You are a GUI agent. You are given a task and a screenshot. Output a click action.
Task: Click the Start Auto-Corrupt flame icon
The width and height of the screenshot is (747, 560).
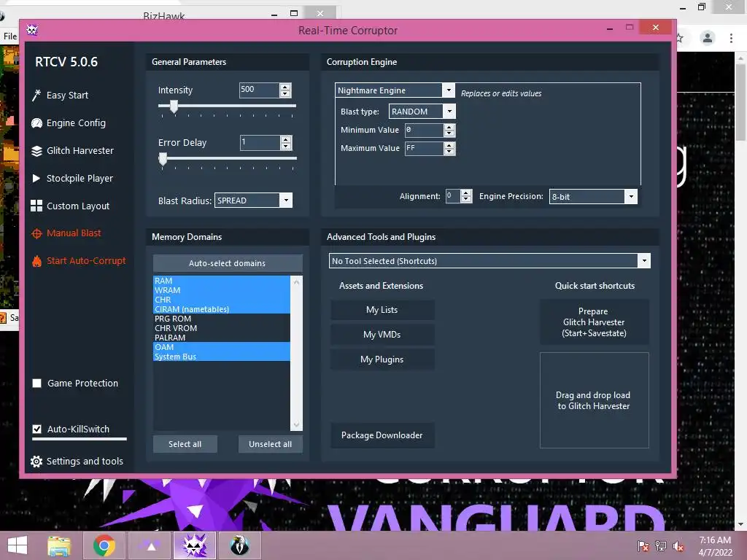coord(36,261)
